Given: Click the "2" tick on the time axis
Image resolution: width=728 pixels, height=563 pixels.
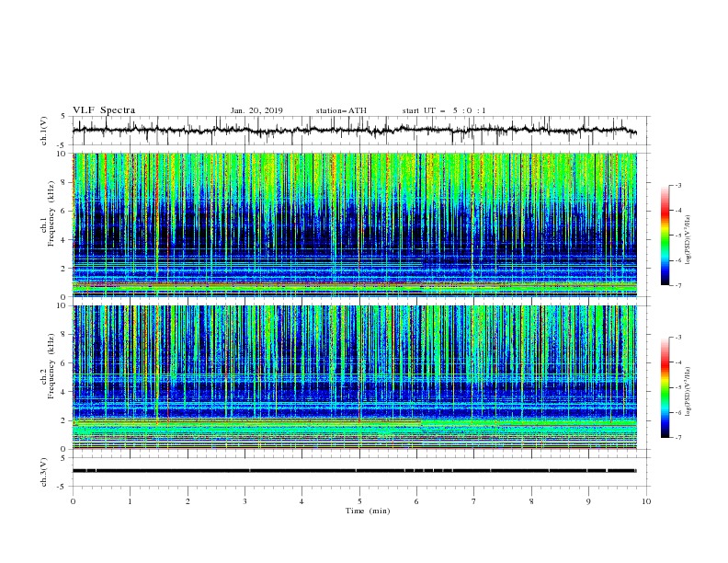Looking at the screenshot, I should (x=188, y=501).
